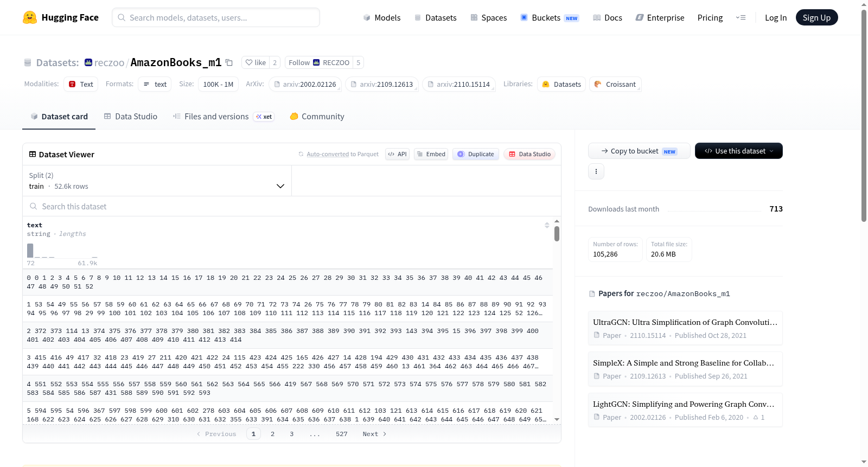The height and width of the screenshot is (467, 868).
Task: Open arxiv:2002.02126 tag
Action: [305, 84]
